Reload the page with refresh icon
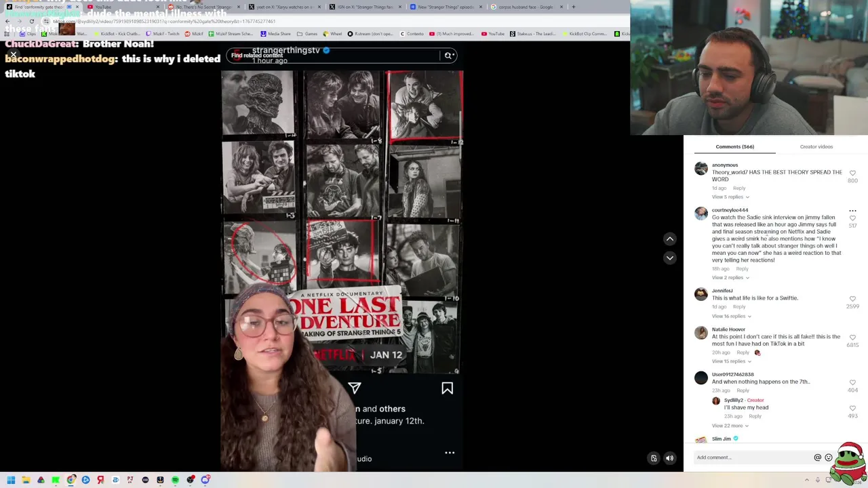Viewport: 868px width, 488px height. point(31,21)
